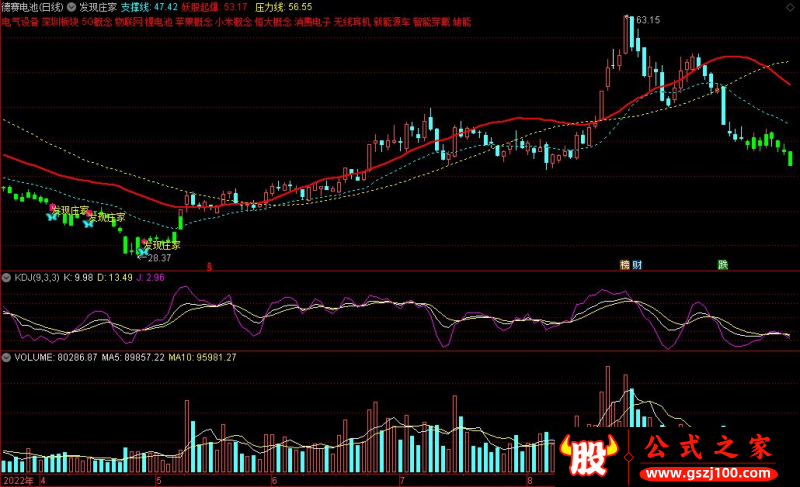The height and width of the screenshot is (487, 800).
Task: Jump to month 6 on time axis
Action: tap(274, 481)
